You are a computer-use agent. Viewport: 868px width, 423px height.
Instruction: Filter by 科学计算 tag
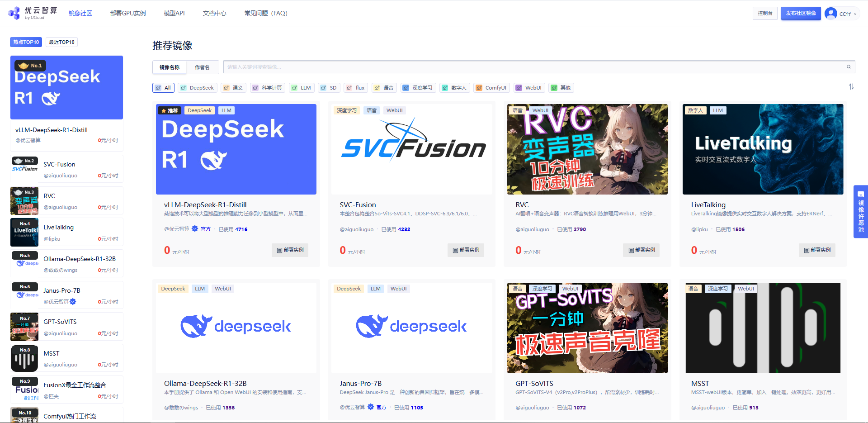[x=268, y=88]
